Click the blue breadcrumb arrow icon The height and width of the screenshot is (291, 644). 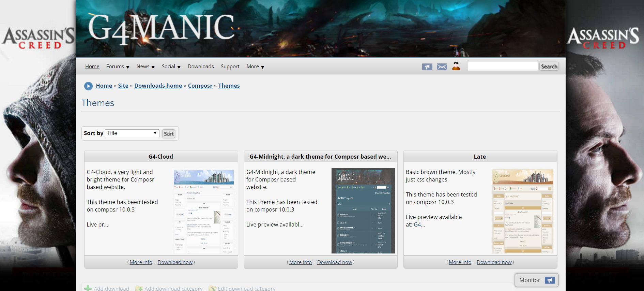pyautogui.click(x=88, y=86)
